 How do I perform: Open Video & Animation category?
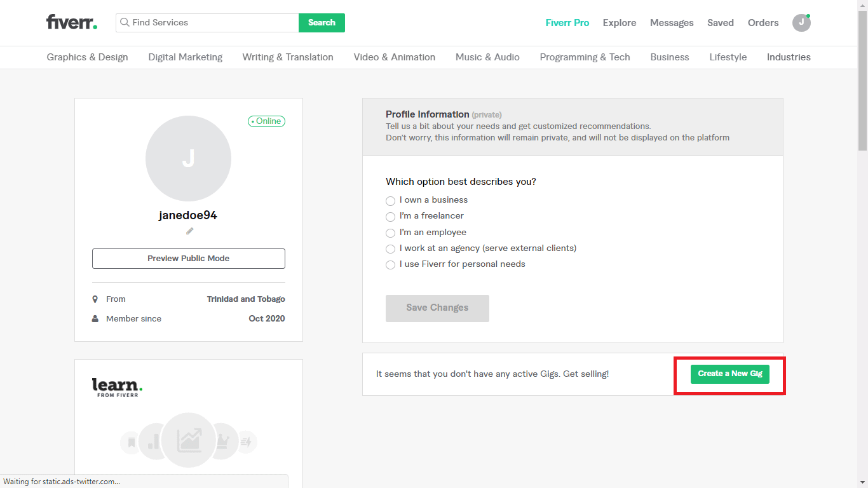coord(395,57)
